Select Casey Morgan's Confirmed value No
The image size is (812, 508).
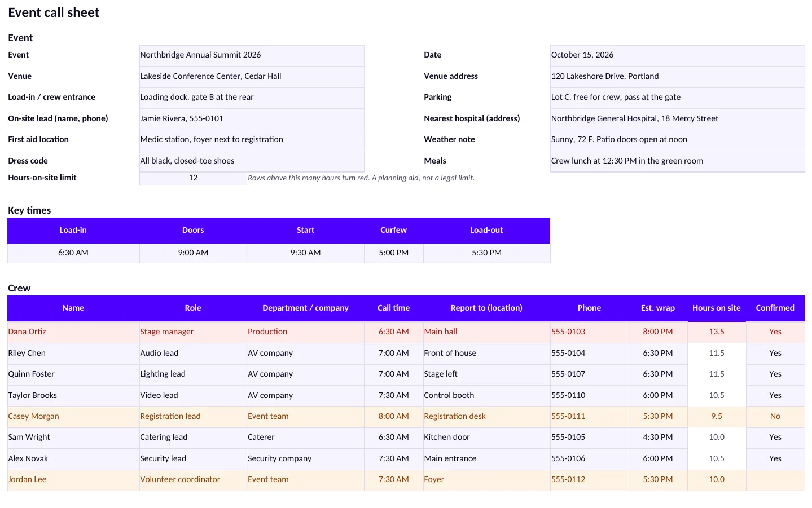775,417
